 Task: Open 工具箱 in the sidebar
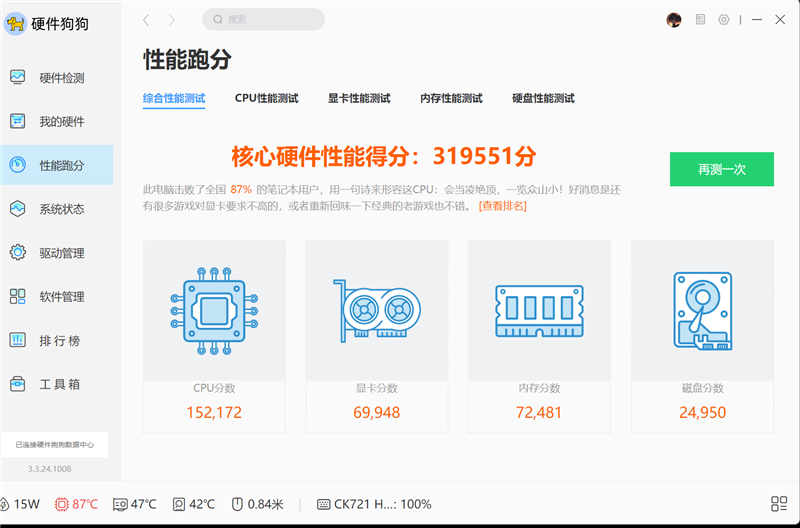click(57, 384)
